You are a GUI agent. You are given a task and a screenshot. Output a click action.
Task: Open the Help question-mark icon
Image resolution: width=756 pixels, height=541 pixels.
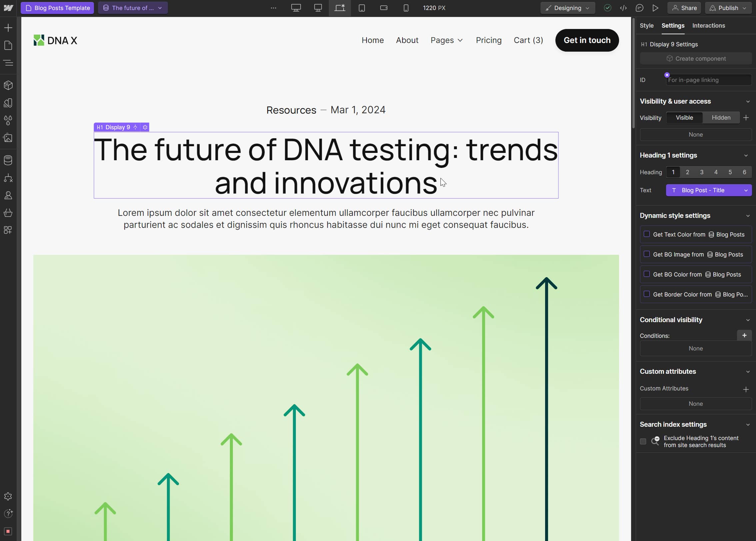click(x=8, y=513)
